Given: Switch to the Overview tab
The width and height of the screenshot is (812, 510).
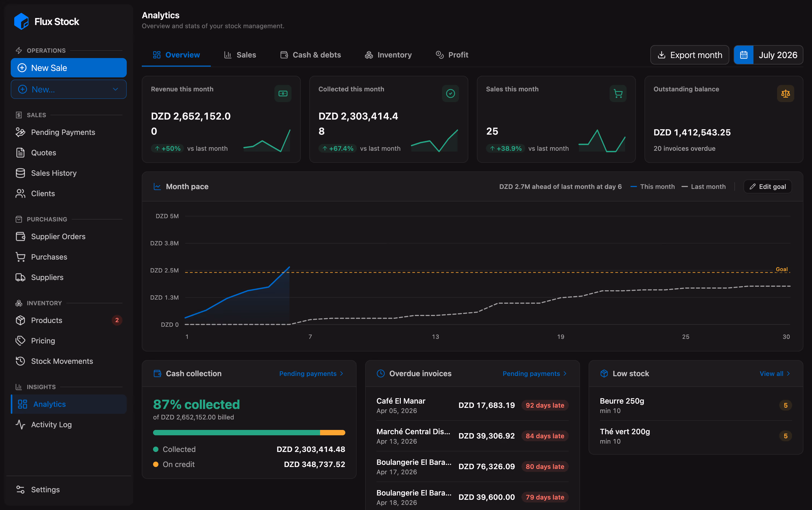Looking at the screenshot, I should coord(176,55).
